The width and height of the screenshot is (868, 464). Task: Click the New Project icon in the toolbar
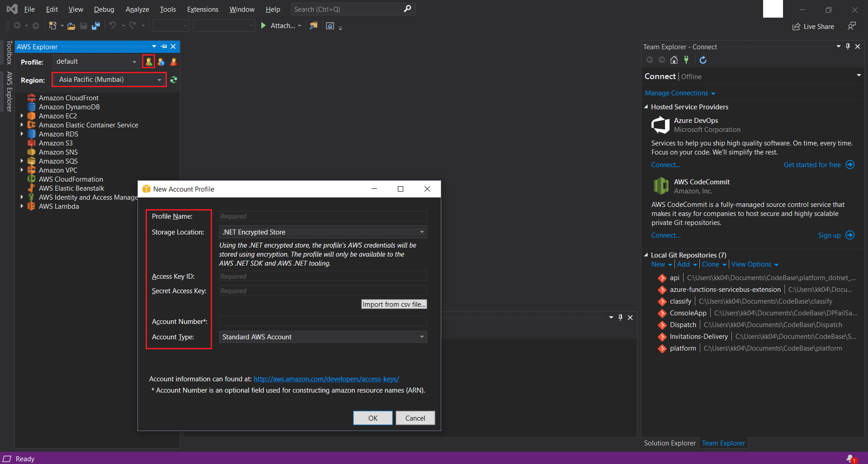[53, 26]
